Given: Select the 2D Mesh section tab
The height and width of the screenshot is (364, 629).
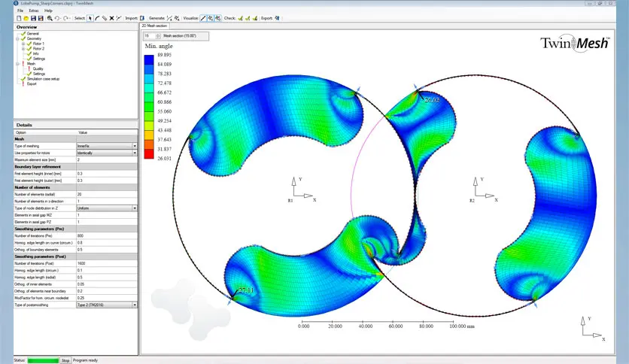Looking at the screenshot, I should point(154,26).
